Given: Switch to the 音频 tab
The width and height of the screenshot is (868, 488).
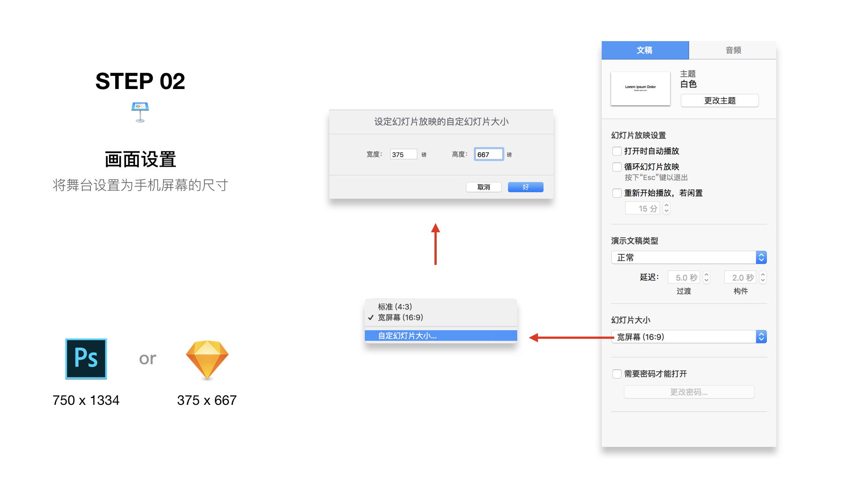Looking at the screenshot, I should click(x=733, y=50).
